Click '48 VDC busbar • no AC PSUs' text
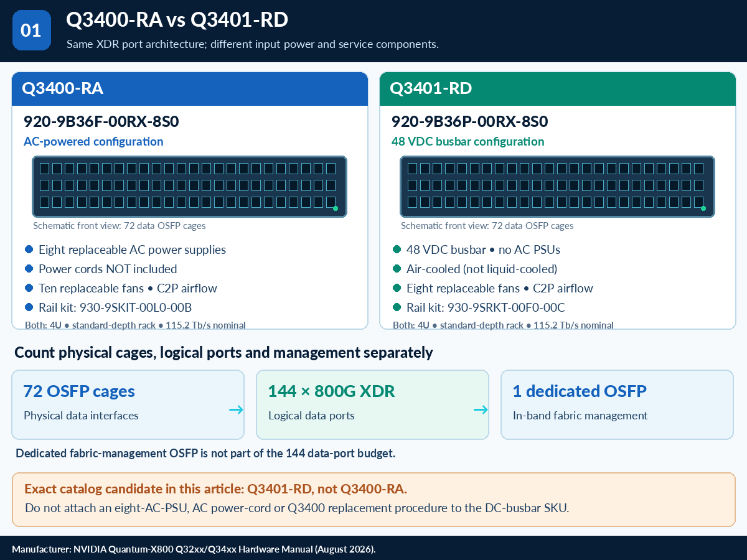 (x=484, y=250)
